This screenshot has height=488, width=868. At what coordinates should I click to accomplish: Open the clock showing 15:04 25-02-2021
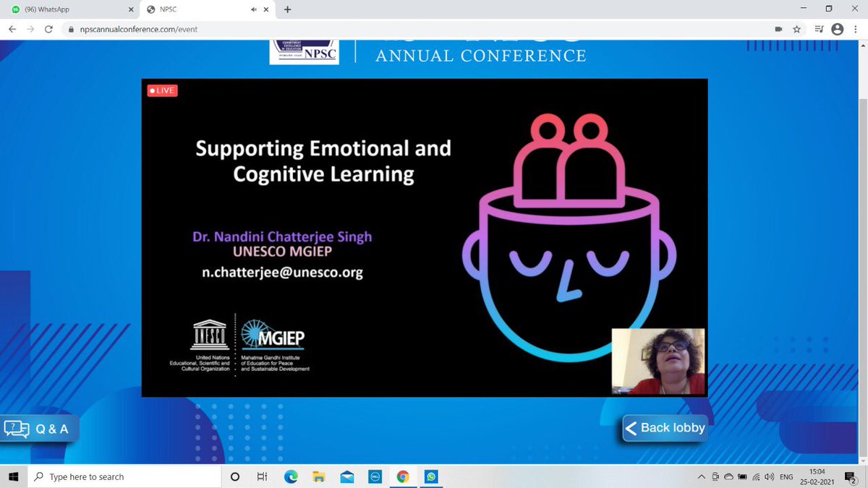[x=817, y=477]
